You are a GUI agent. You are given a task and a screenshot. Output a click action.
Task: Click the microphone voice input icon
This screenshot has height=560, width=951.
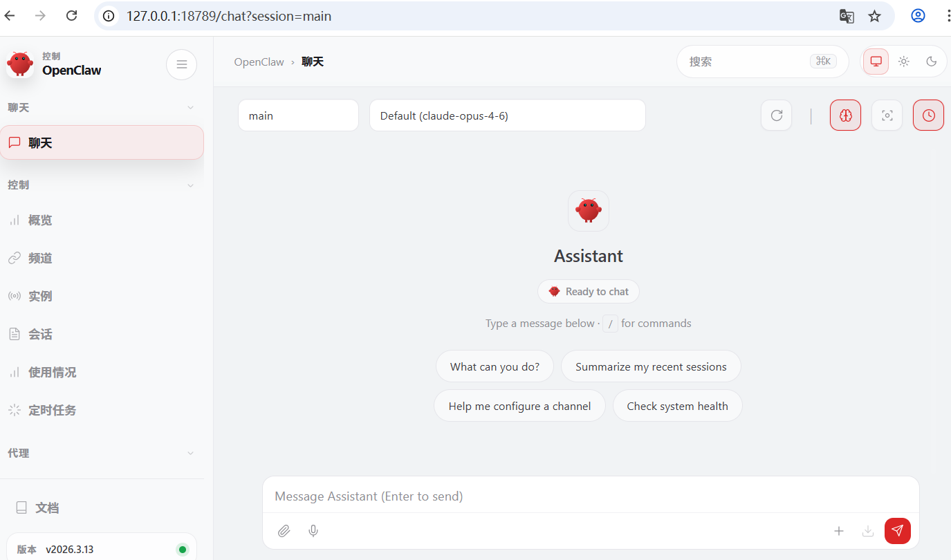click(x=313, y=531)
